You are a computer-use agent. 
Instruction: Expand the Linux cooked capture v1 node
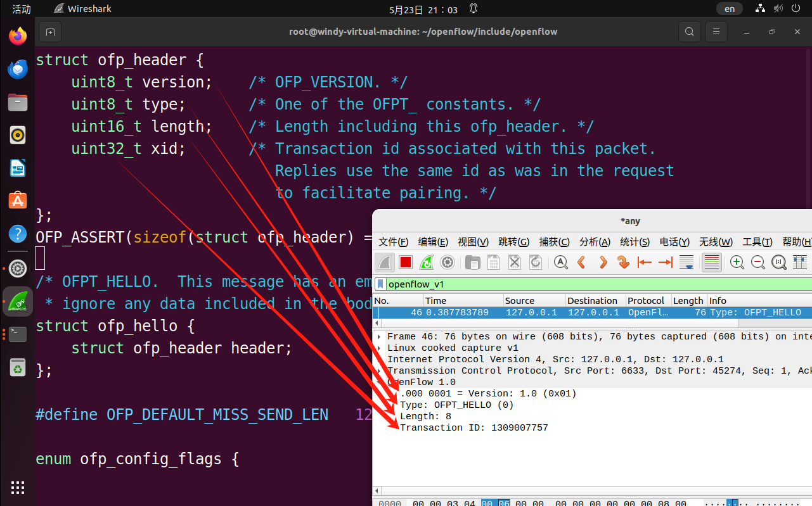[x=379, y=348]
